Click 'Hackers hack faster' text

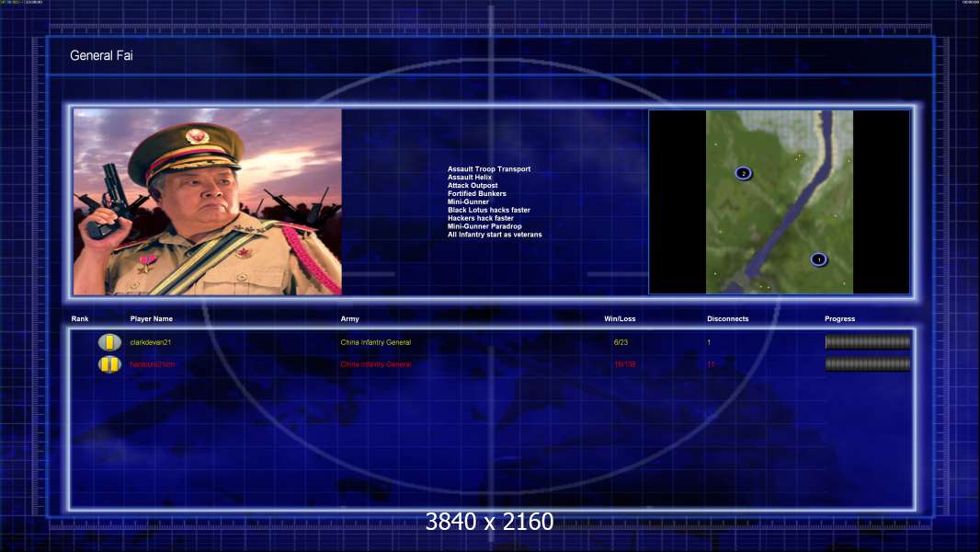(481, 217)
